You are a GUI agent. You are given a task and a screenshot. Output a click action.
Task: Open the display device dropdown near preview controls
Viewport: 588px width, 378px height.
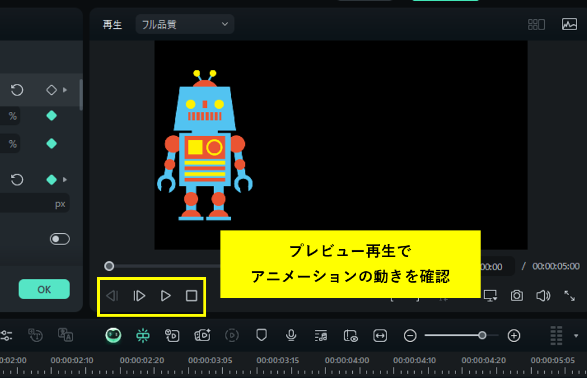coord(491,295)
